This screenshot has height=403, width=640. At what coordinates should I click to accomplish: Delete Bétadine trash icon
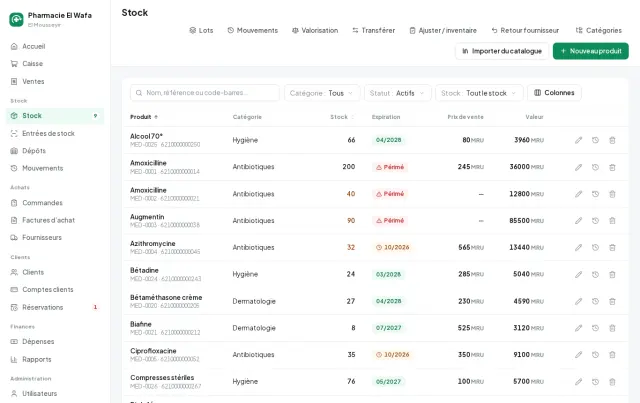pos(612,274)
